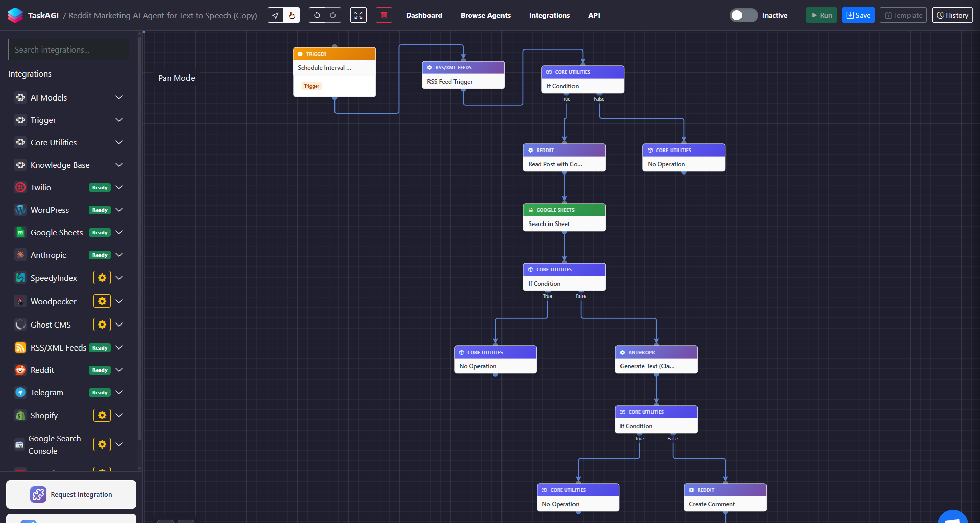Delete using the red trash icon
This screenshot has height=523, width=980.
[x=384, y=15]
